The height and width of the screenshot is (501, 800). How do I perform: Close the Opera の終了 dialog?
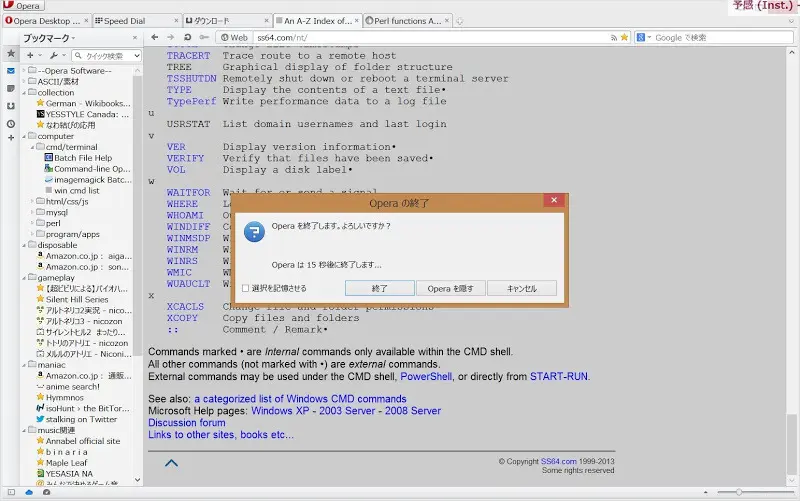554,200
